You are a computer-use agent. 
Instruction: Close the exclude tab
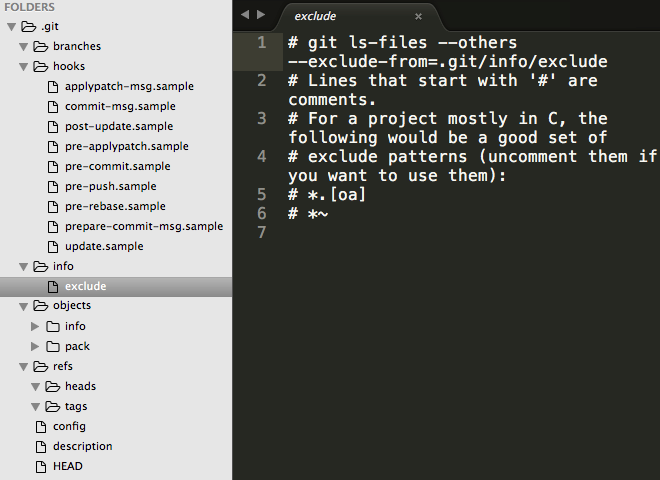tap(418, 16)
